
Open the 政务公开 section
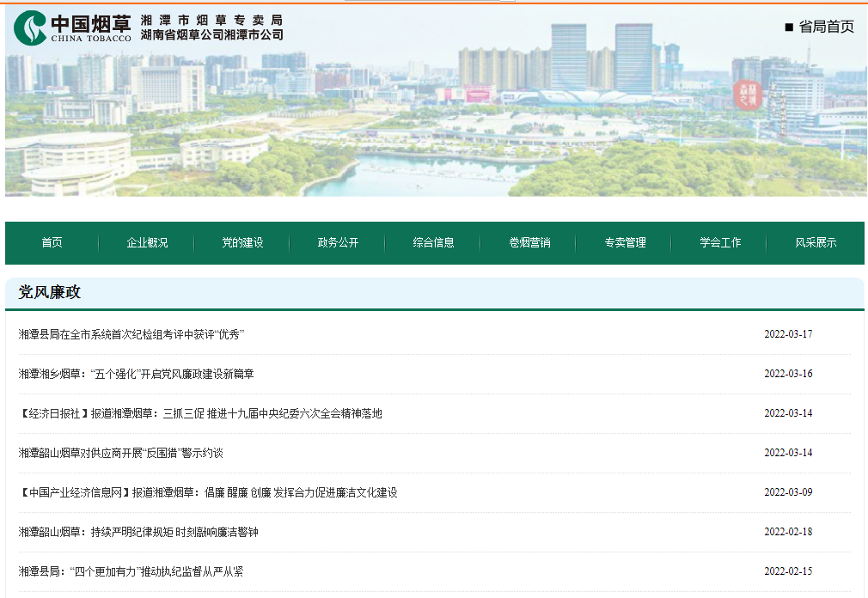pos(338,243)
